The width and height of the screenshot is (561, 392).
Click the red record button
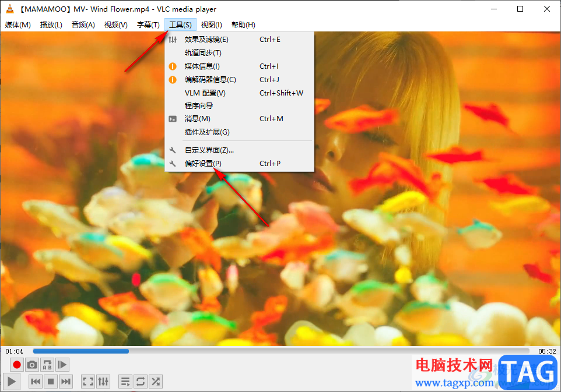16,365
